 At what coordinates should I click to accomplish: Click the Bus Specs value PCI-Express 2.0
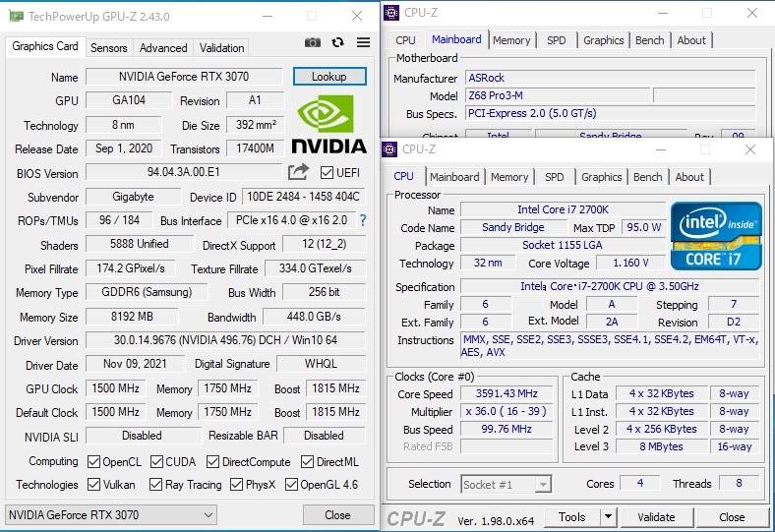coord(610,114)
